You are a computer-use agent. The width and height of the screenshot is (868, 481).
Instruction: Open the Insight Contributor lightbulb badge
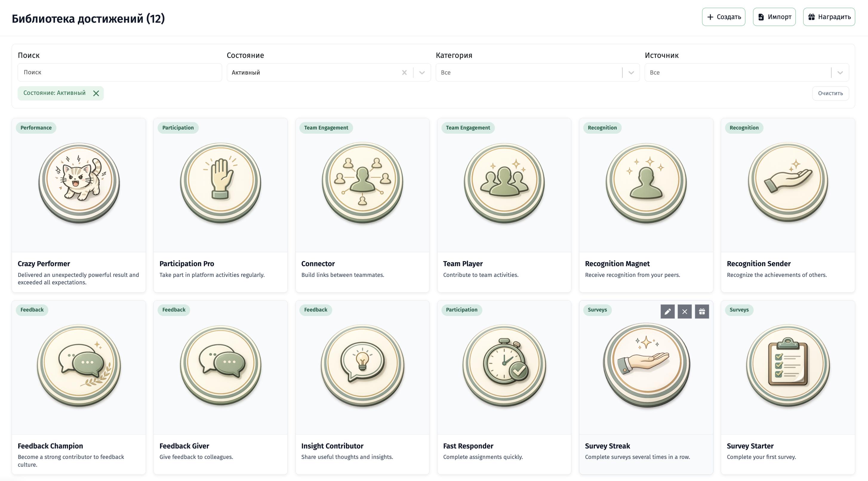point(363,365)
